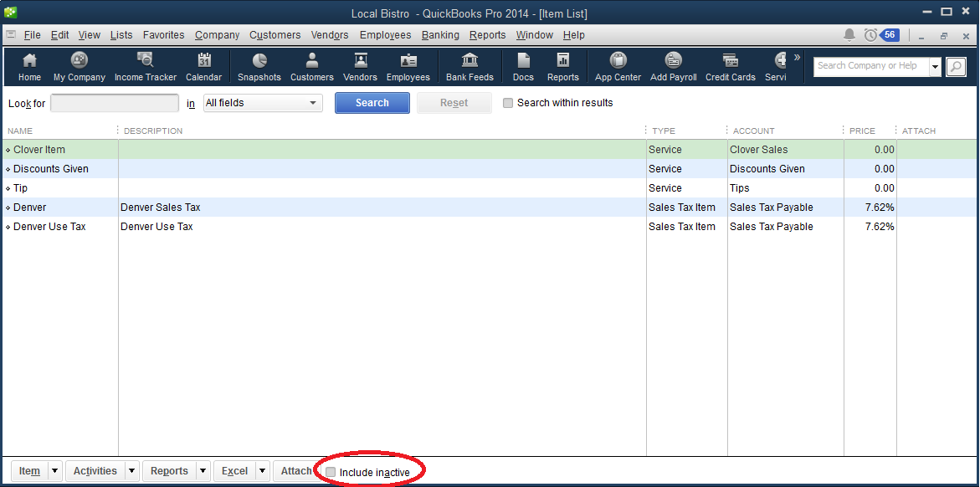Image resolution: width=980 pixels, height=487 pixels.
Task: Expand the Excel dropdown arrow
Action: [263, 471]
